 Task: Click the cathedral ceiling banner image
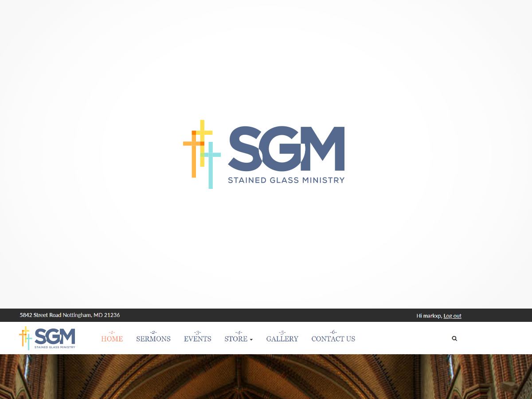click(266, 376)
